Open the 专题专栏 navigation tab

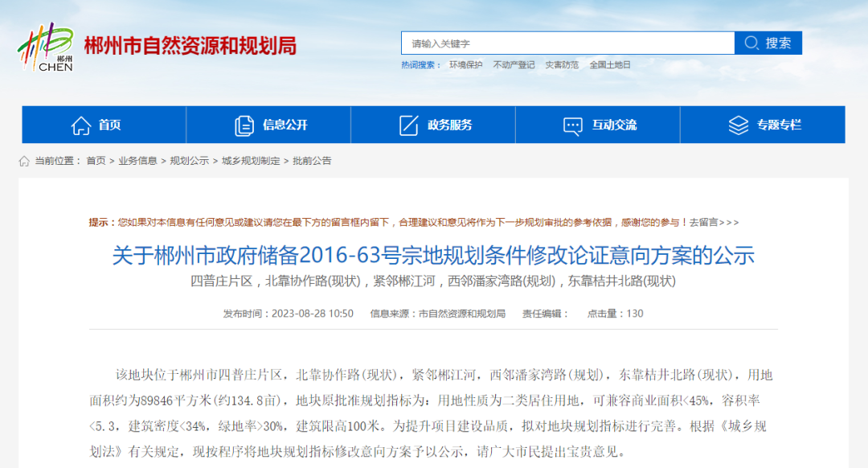point(763,125)
